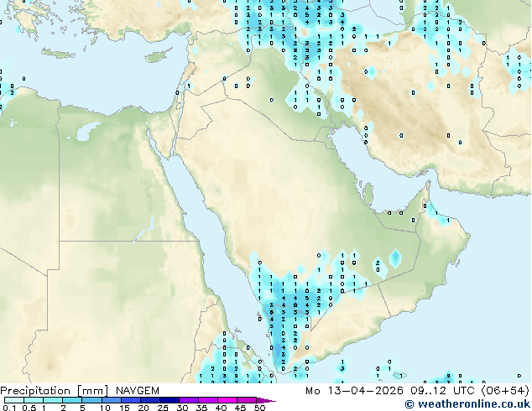Pick the legend swatch between 5 and 10

91,400
